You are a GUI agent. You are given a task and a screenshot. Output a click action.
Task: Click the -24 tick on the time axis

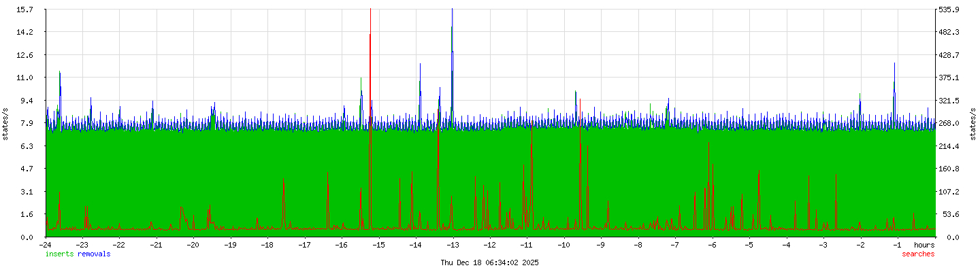pyautogui.click(x=46, y=245)
